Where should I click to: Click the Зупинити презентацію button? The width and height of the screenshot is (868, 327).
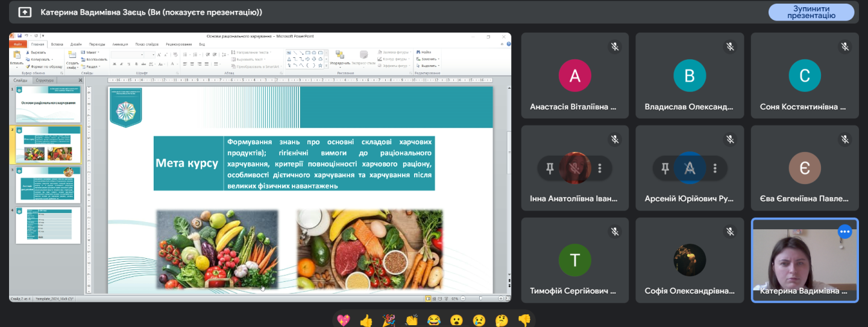811,12
